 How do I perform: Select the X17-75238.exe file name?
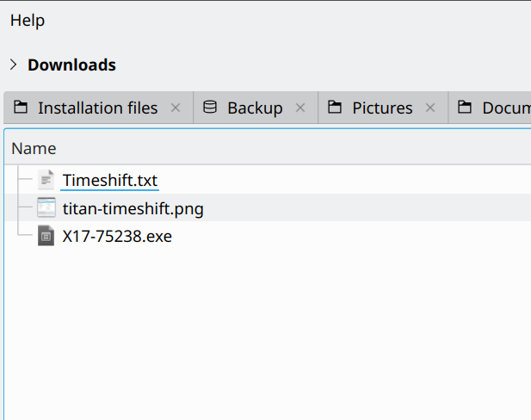117,236
